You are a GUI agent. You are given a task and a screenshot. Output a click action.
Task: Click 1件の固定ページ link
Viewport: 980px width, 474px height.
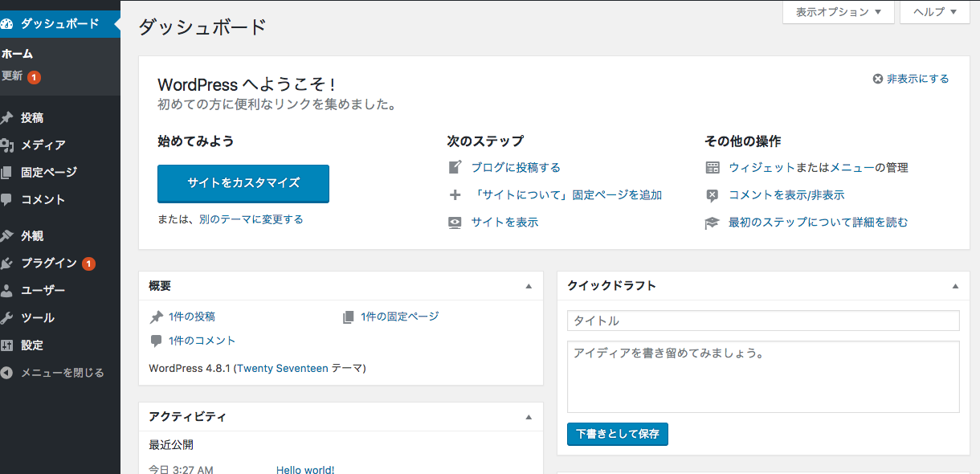point(400,317)
